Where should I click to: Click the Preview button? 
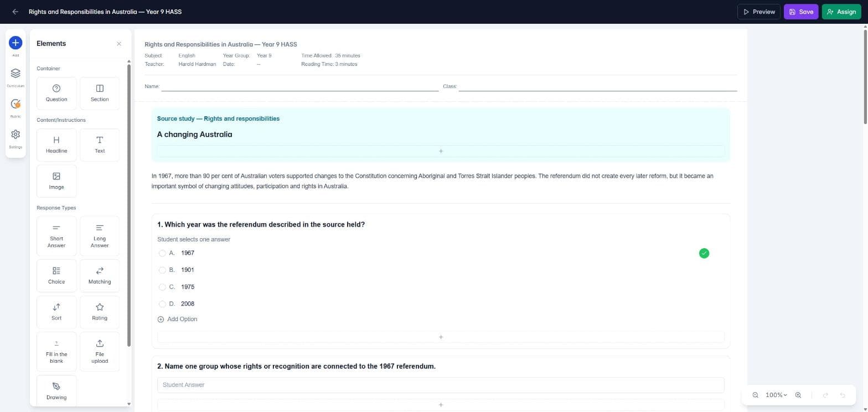pos(759,12)
